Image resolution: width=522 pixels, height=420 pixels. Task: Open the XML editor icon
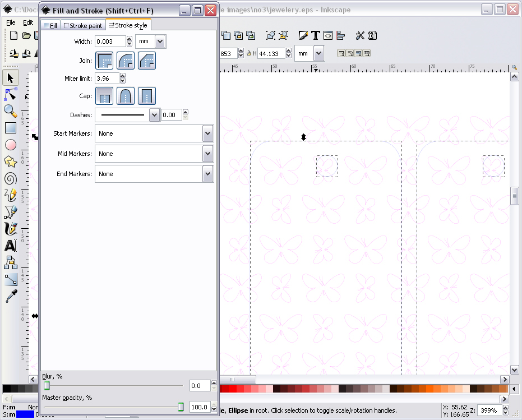pyautogui.click(x=328, y=35)
